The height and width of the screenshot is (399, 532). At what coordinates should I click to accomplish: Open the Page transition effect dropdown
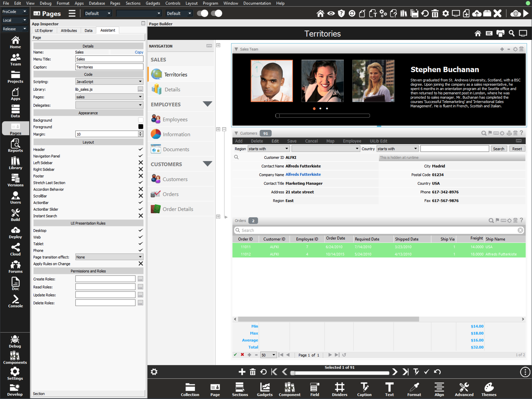109,257
